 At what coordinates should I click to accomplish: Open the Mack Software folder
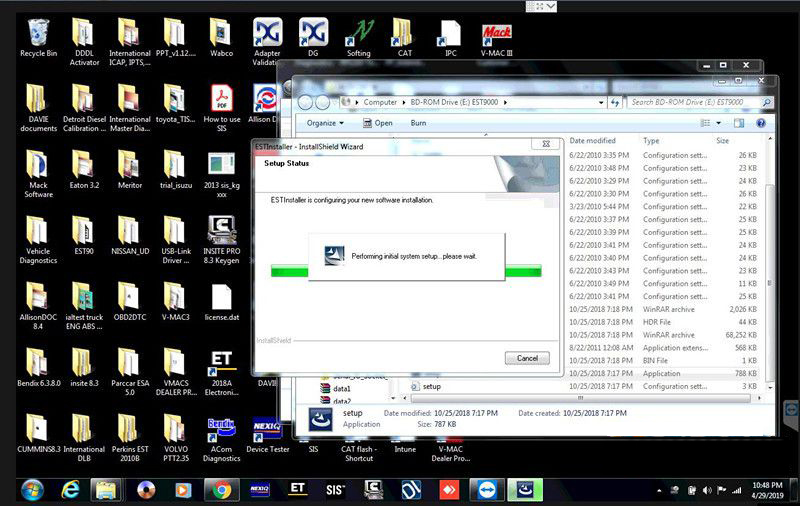38,174
